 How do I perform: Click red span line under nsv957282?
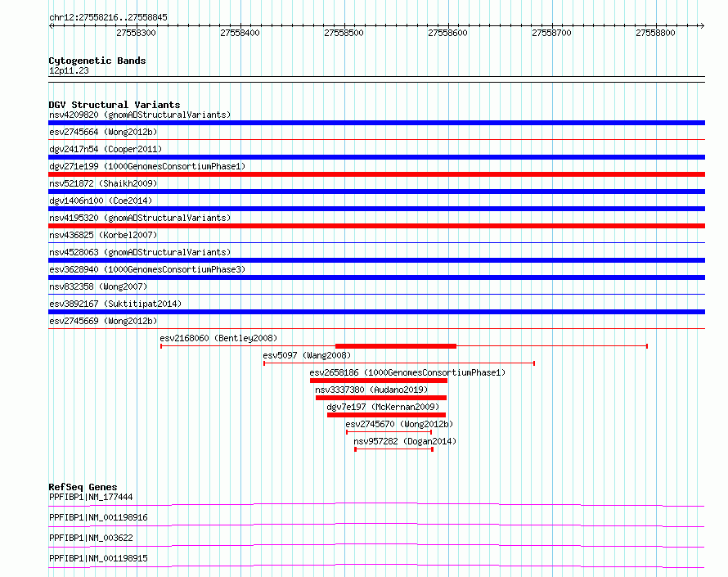(x=393, y=449)
